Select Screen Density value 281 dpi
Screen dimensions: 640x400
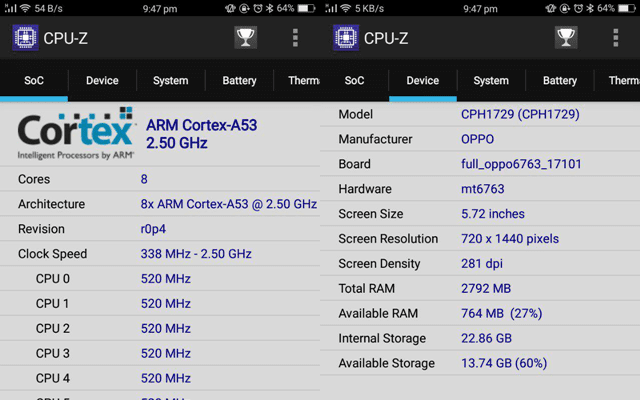click(x=482, y=264)
